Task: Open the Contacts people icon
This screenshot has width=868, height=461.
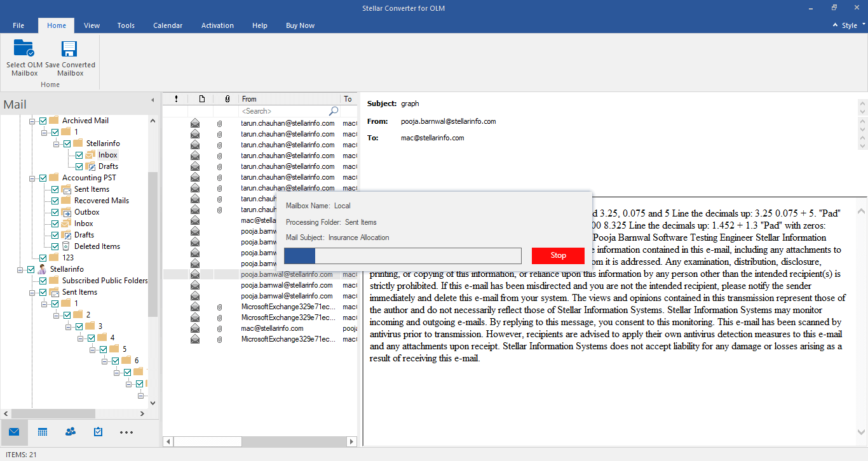Action: click(x=71, y=432)
